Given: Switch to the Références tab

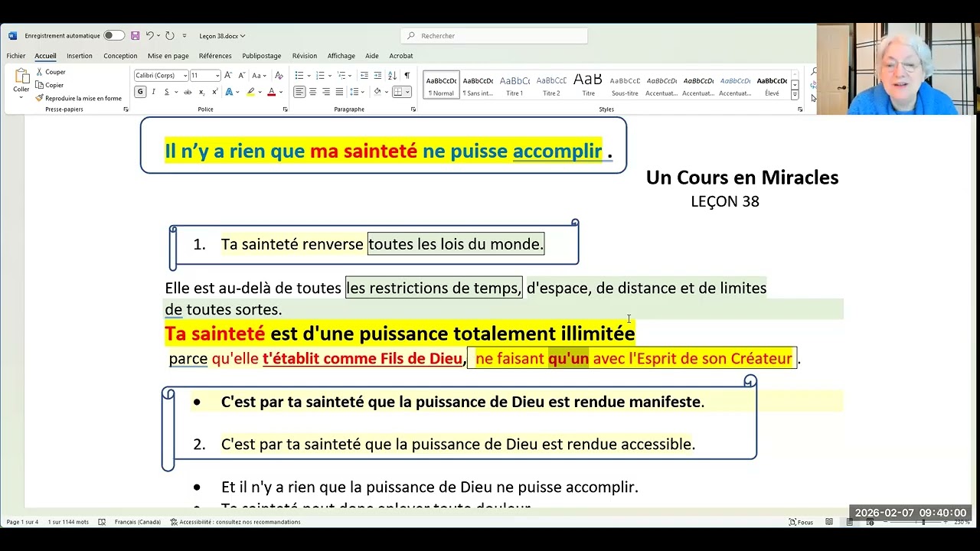Looking at the screenshot, I should [215, 56].
